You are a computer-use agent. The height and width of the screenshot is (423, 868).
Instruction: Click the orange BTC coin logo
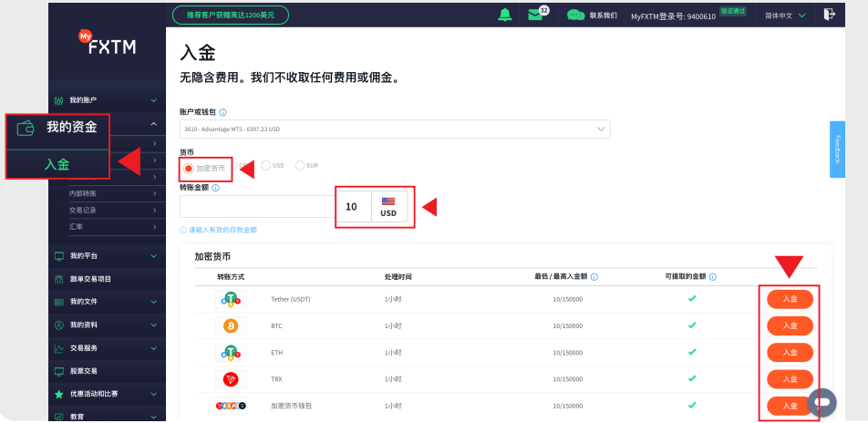(231, 326)
